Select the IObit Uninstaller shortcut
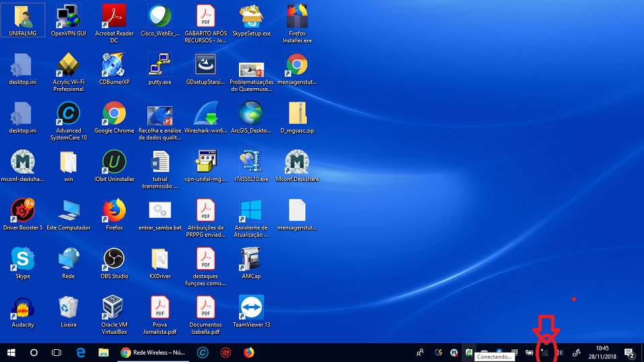The image size is (644, 362). (114, 166)
